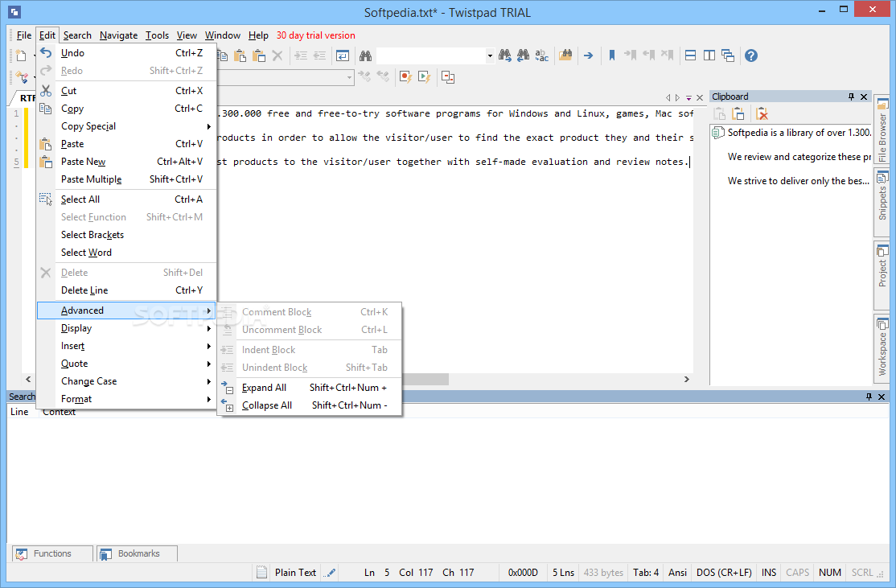Open the Navigate menu
The width and height of the screenshot is (896, 588).
coord(118,35)
